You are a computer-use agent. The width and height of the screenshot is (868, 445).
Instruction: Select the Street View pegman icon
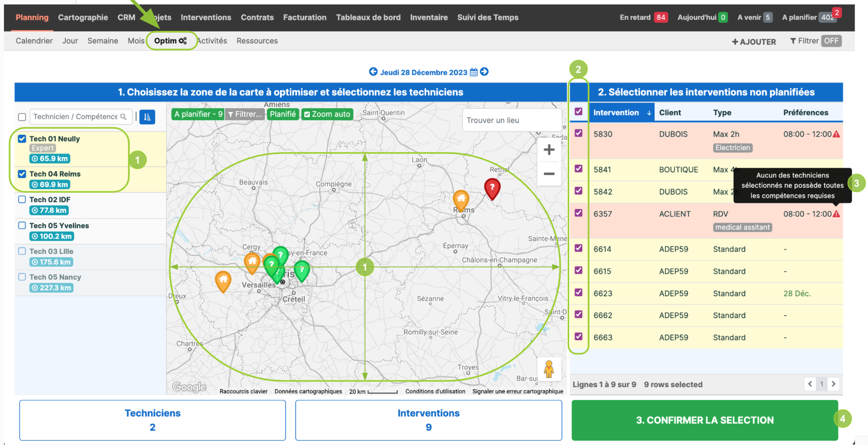(549, 369)
